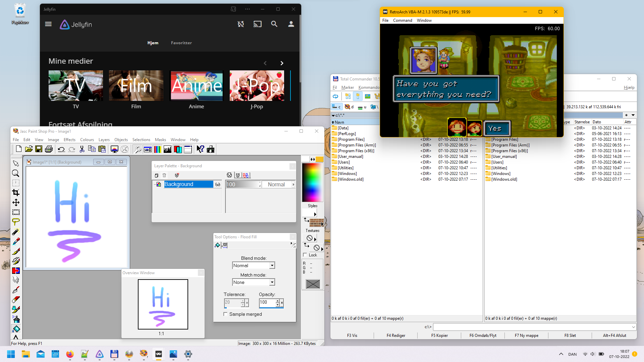The image size is (644, 362).
Task: Select the Mover tool
Action: (16, 202)
